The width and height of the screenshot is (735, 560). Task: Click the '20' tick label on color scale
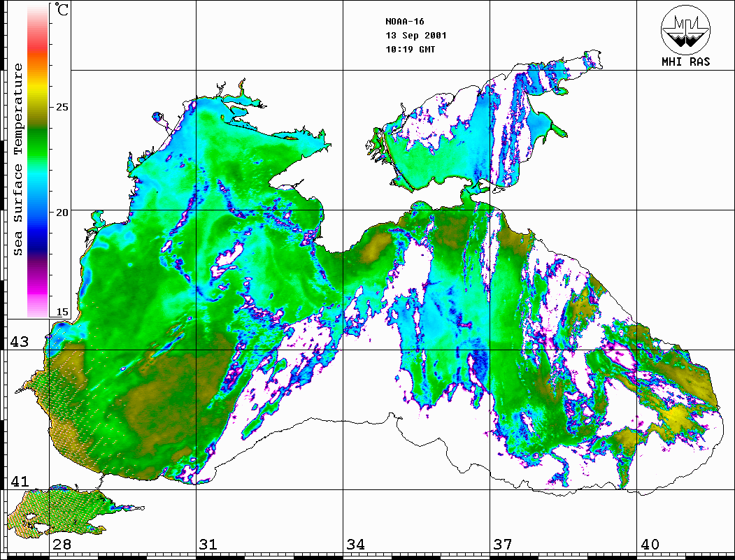[62, 213]
